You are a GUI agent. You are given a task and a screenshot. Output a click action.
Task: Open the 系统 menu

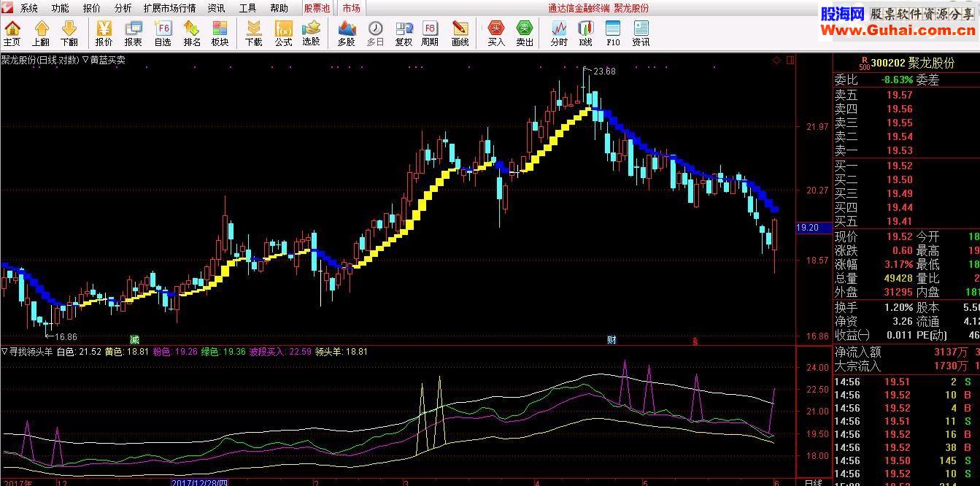point(29,9)
